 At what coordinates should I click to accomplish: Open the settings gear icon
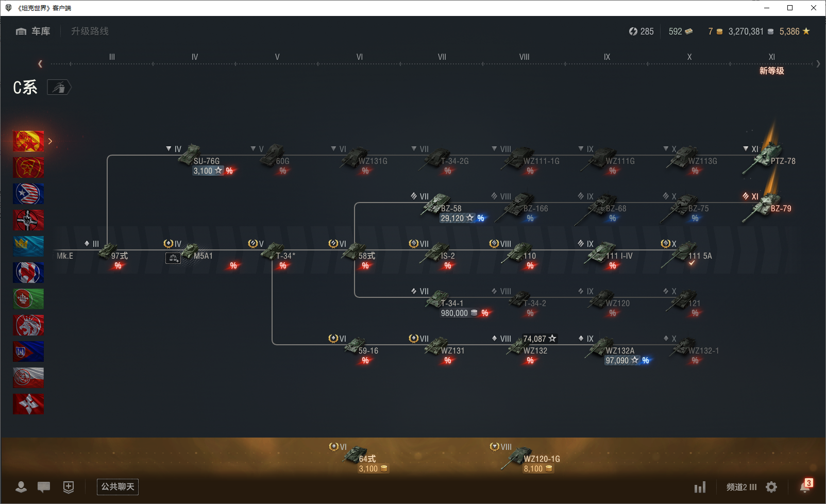771,487
